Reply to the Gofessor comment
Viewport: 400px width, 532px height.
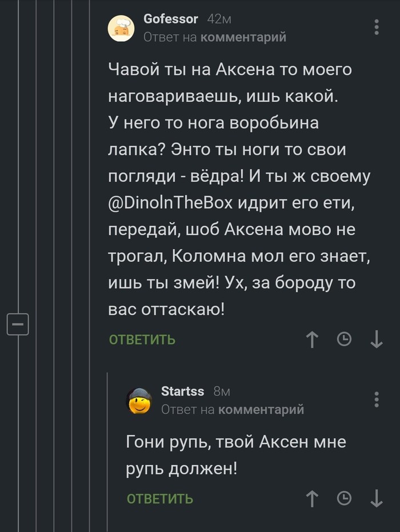142,340
